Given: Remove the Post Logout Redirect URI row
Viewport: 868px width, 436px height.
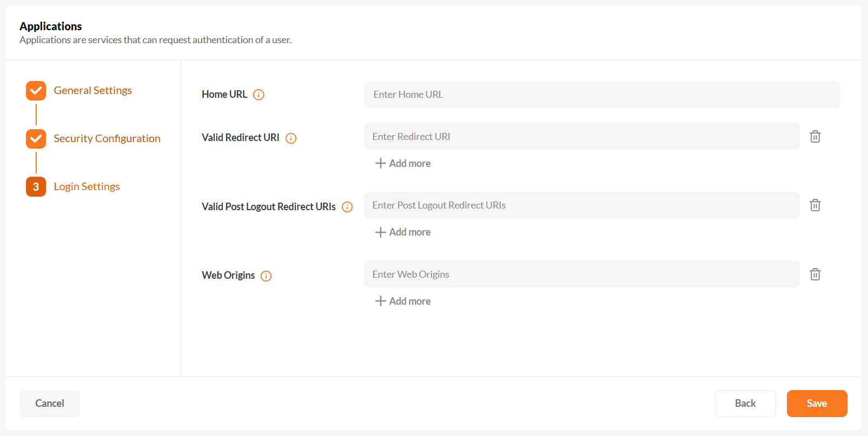Looking at the screenshot, I should click(x=815, y=205).
